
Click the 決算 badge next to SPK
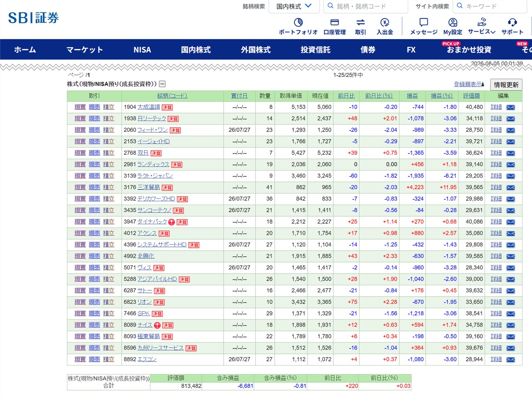[157, 314]
